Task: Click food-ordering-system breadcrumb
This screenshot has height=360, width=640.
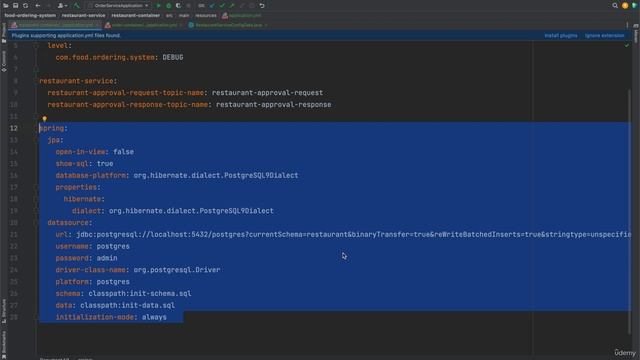Action: [30, 16]
